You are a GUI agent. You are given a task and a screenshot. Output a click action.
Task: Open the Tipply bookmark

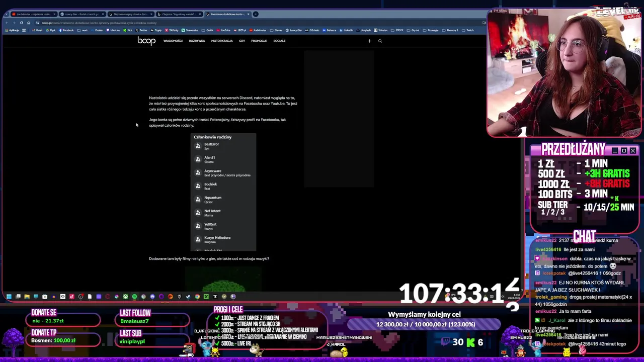click(x=156, y=30)
